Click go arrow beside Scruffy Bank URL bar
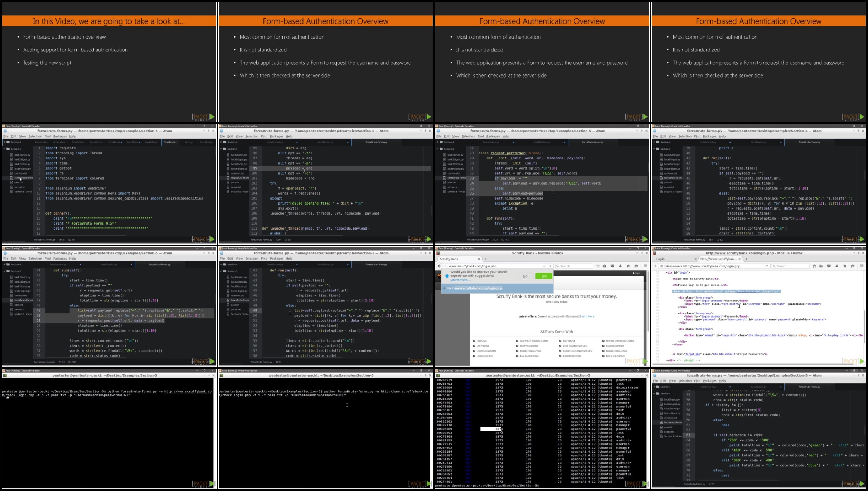 pyautogui.click(x=551, y=266)
